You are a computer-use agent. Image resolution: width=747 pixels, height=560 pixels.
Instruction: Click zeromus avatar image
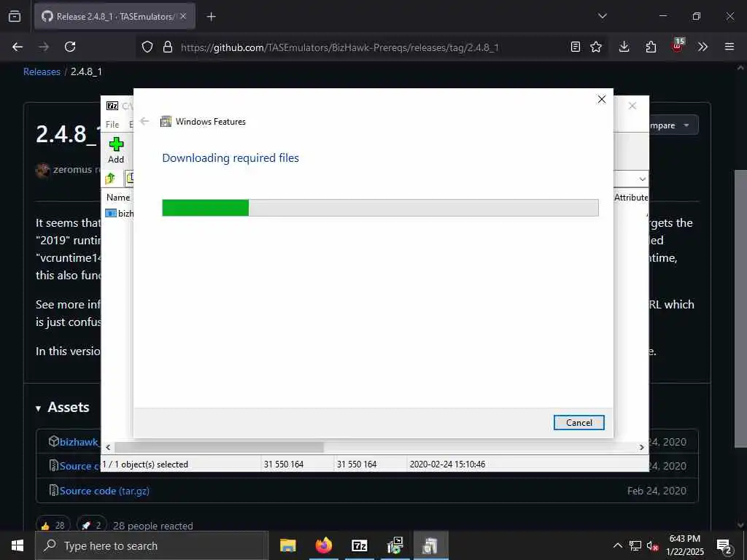[42, 170]
